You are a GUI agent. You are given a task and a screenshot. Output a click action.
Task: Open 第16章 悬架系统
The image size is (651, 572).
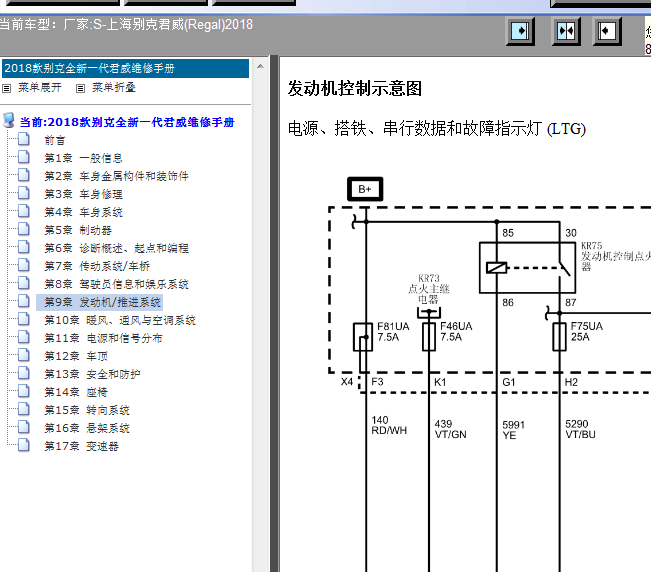tap(87, 428)
